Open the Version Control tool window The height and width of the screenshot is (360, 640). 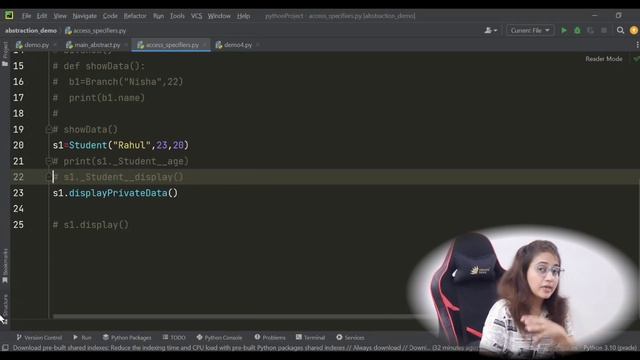point(39,338)
